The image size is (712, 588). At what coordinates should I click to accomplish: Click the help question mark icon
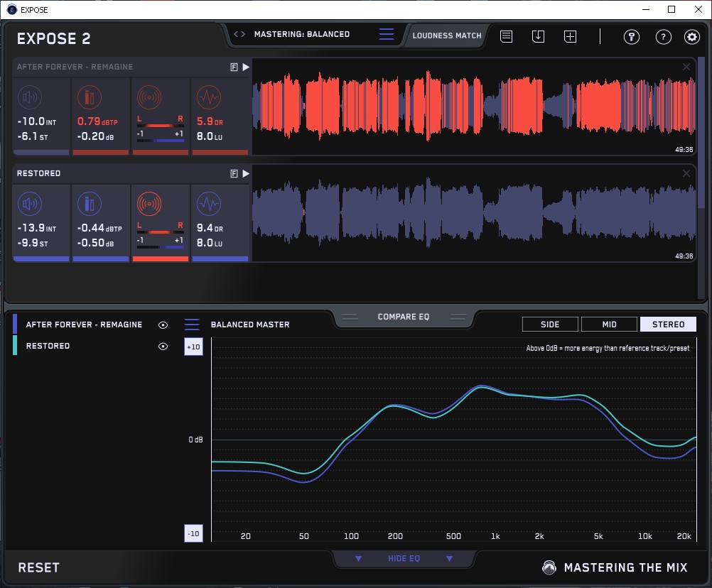[x=663, y=37]
